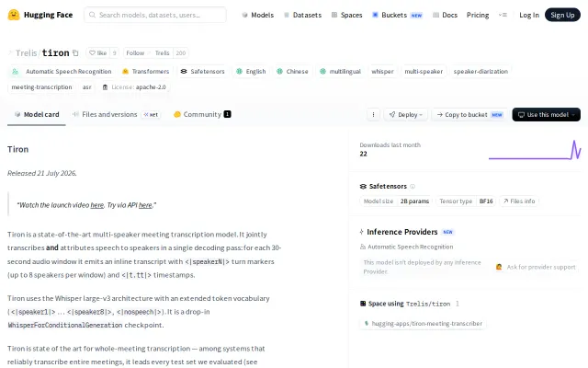Open the hugging-apps/tiron-meeting-transcriber space
The height and width of the screenshot is (368, 588).
click(423, 323)
